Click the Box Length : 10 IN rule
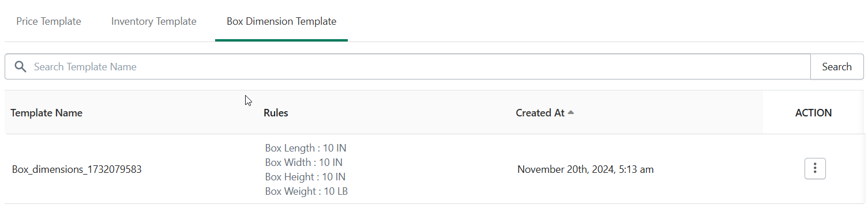This screenshot has height=208, width=868. point(306,148)
